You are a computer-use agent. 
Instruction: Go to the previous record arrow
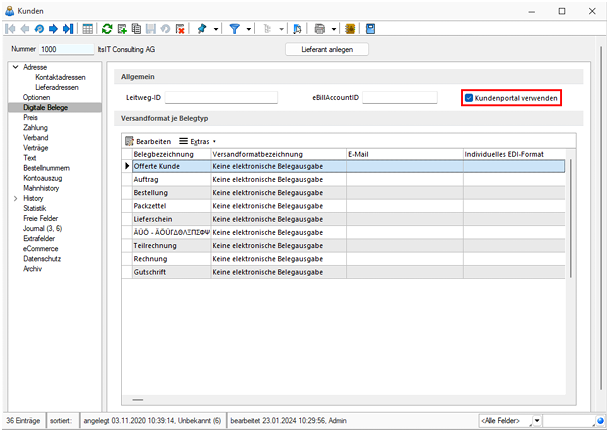point(25,29)
